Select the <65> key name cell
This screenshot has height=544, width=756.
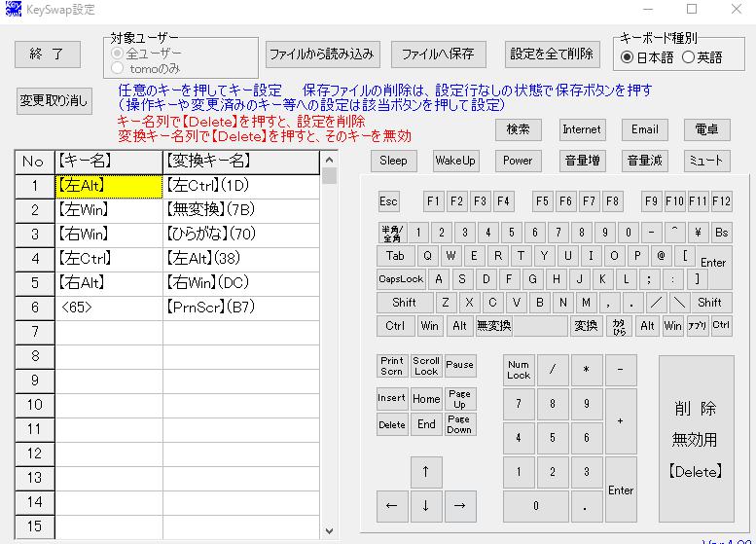click(x=109, y=308)
